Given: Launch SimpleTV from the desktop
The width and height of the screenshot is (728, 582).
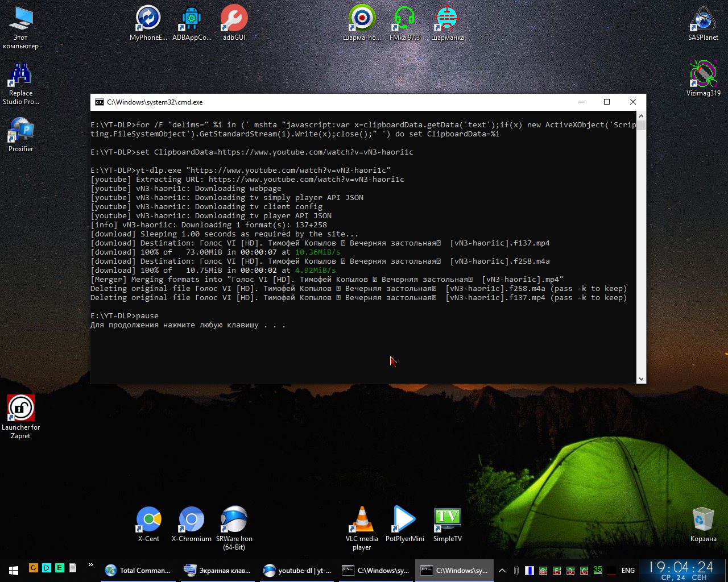Looking at the screenshot, I should click(447, 520).
